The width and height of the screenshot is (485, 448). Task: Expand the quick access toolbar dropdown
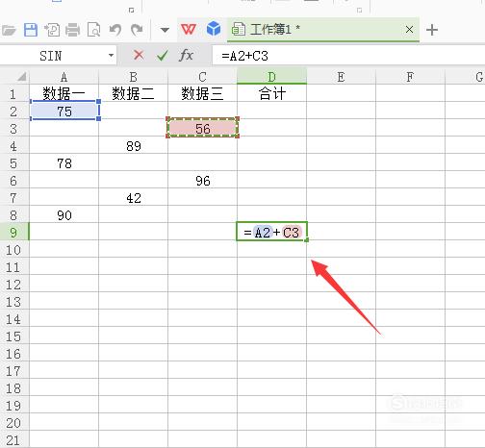165,30
